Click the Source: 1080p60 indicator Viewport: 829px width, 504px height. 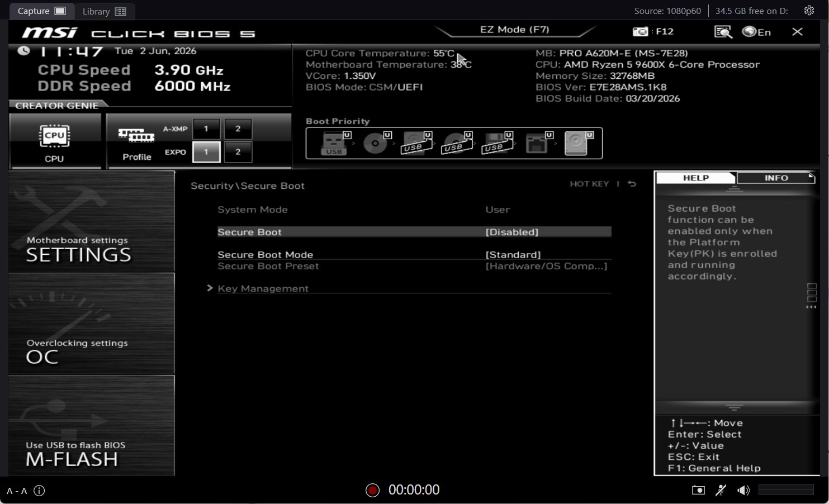point(667,11)
